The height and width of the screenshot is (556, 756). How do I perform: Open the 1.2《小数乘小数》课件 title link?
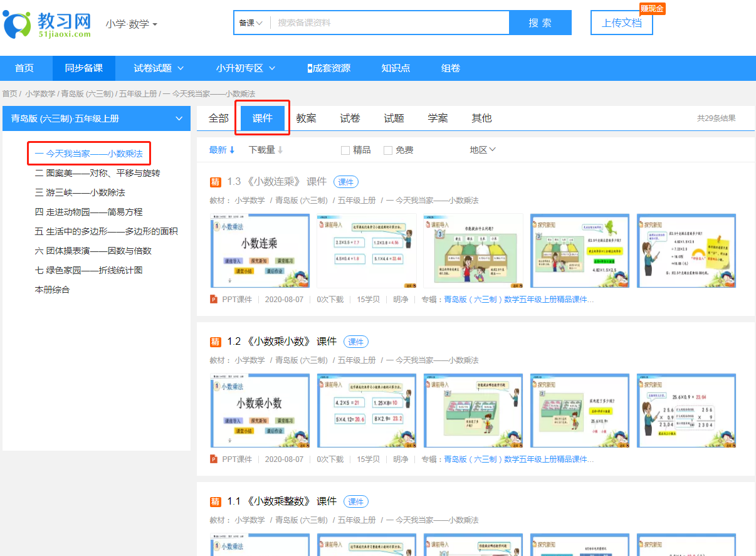click(282, 342)
